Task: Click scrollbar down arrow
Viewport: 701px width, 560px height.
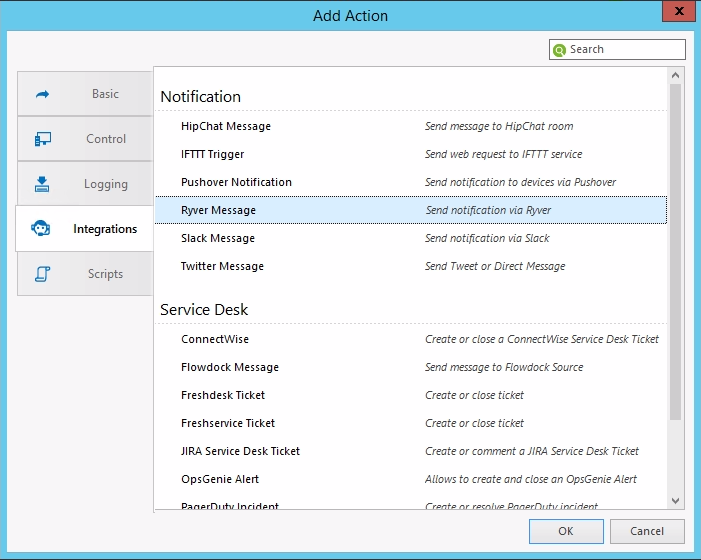Action: tap(676, 501)
